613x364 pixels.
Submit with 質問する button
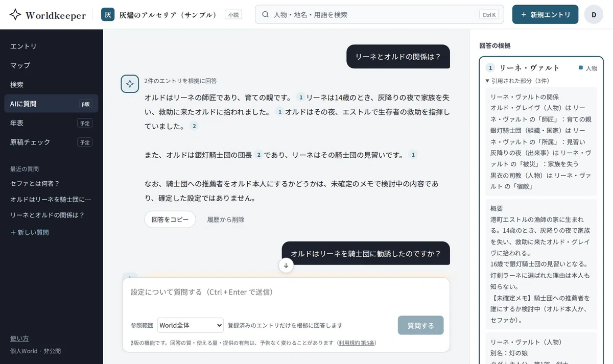tap(420, 325)
